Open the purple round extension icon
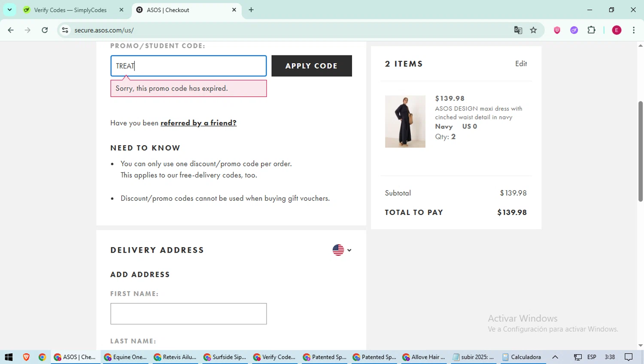The height and width of the screenshot is (364, 644). [574, 30]
